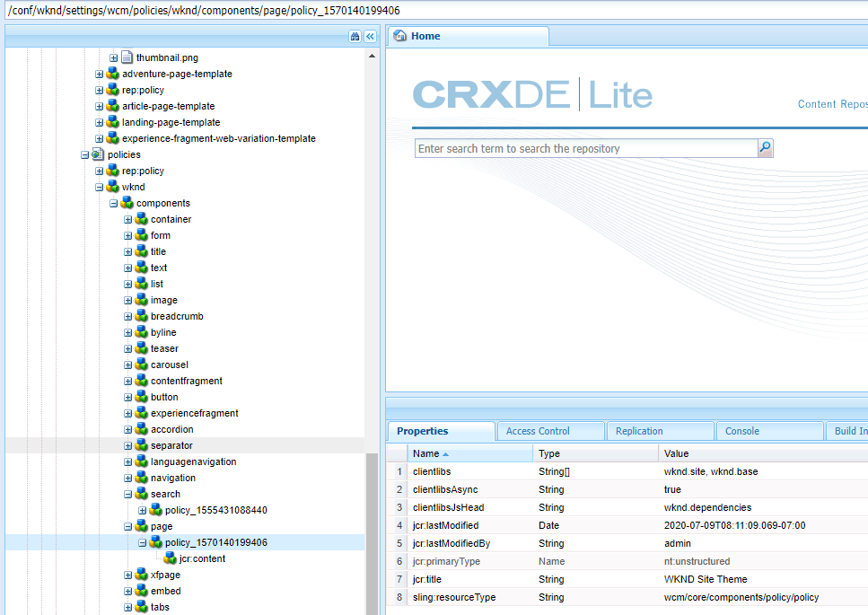Click the node icon beside embed
Screen dimensions: 868x615
click(x=141, y=591)
